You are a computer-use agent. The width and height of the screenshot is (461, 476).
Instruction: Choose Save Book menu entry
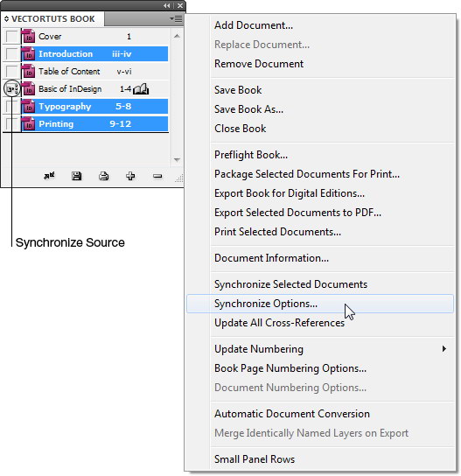[x=320, y=90]
